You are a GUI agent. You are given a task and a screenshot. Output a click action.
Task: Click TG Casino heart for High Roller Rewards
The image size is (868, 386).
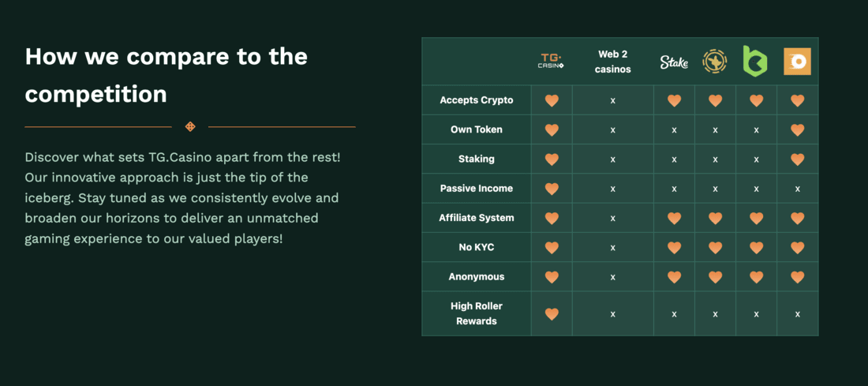(x=552, y=314)
